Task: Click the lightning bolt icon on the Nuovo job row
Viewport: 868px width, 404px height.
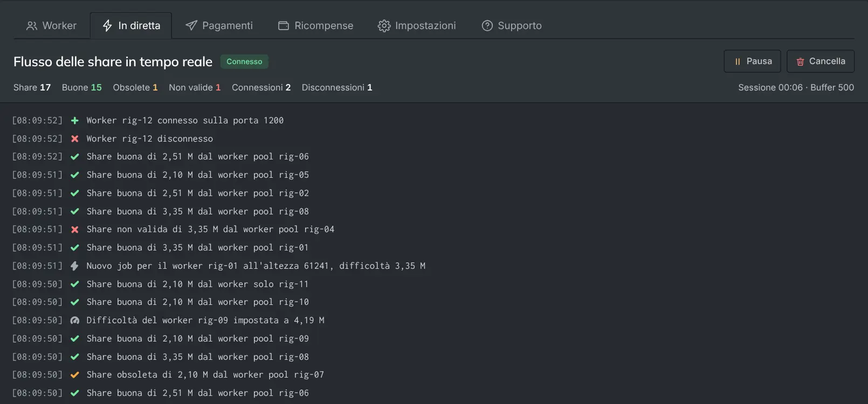Action: 75,266
